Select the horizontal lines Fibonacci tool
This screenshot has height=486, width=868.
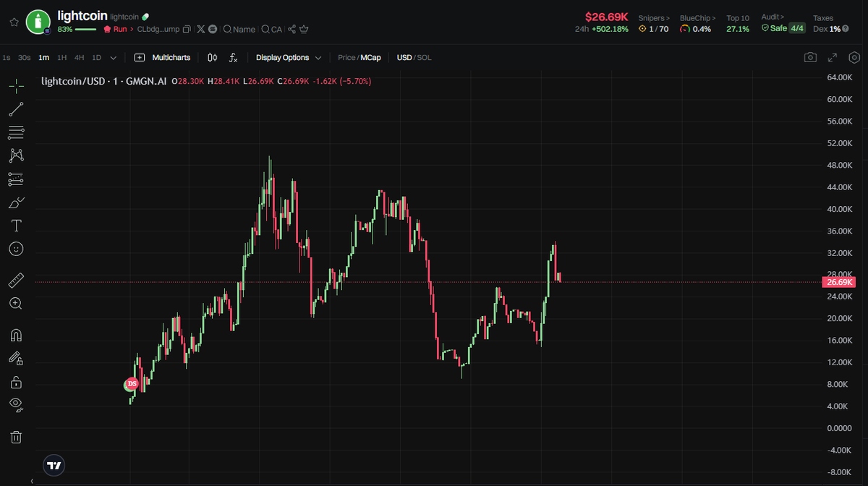pyautogui.click(x=16, y=132)
